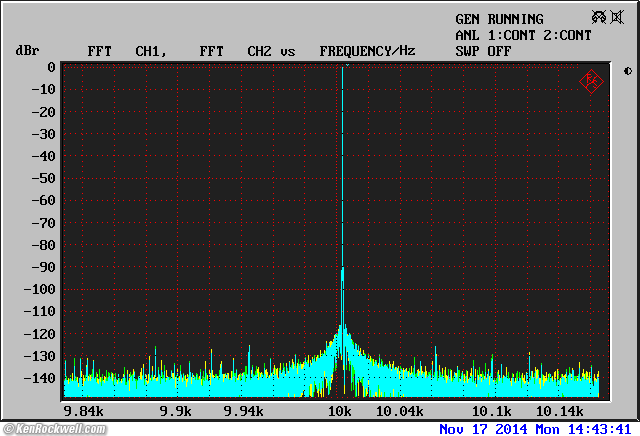This screenshot has width=640, height=436.
Task: Click the half-circle contrast icon right of graph
Action: click(x=627, y=71)
